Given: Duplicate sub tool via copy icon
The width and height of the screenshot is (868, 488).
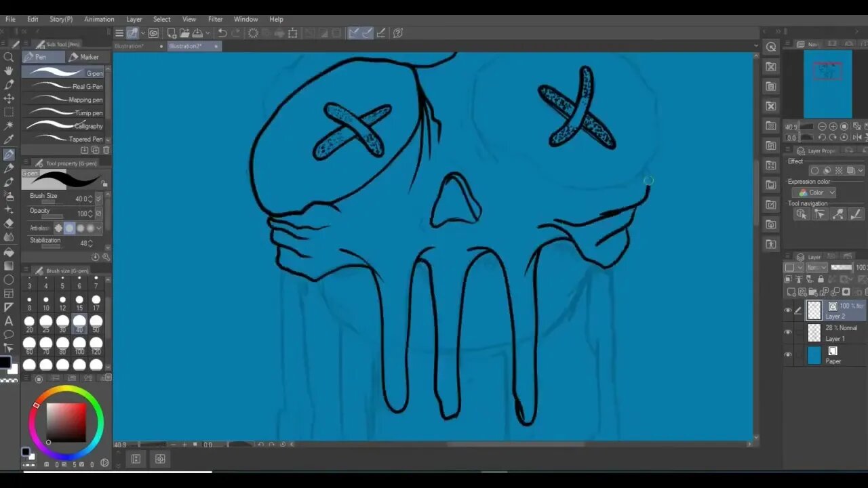Looking at the screenshot, I should point(96,150).
